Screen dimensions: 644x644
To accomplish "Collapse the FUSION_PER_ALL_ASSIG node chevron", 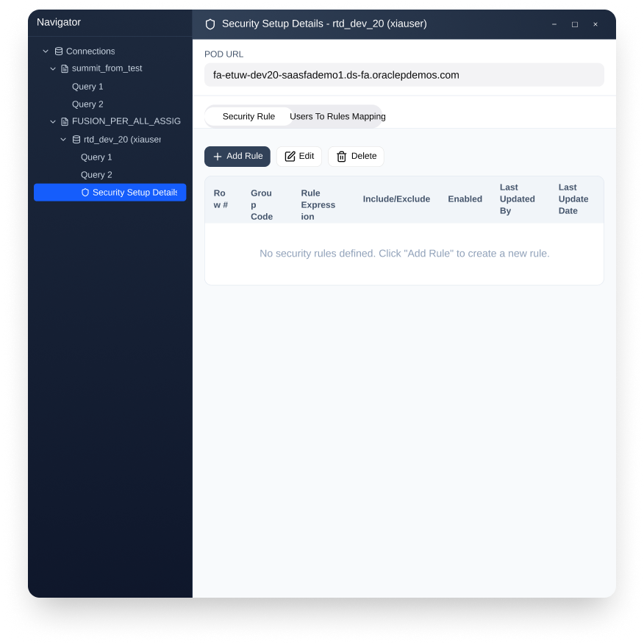I will [53, 121].
